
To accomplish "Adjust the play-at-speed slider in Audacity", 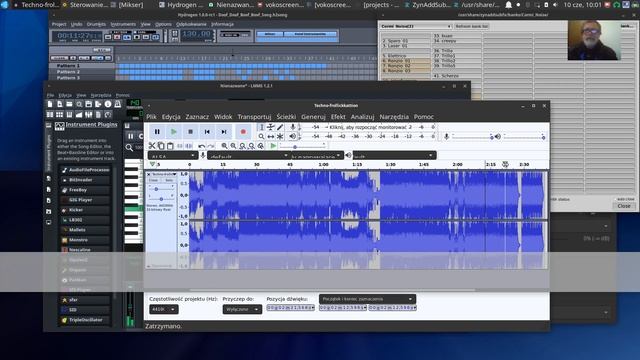I will pos(302,147).
